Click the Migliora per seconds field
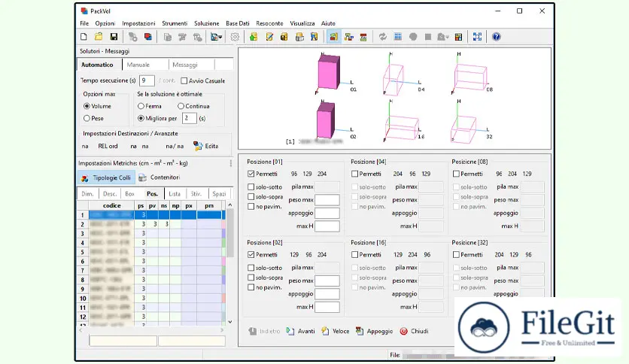629x364 pixels. [189, 118]
